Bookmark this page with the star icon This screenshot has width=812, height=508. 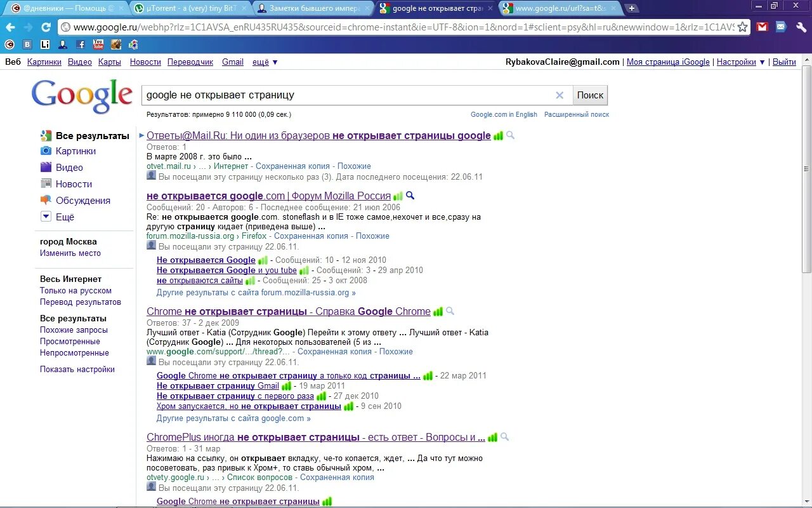point(742,27)
